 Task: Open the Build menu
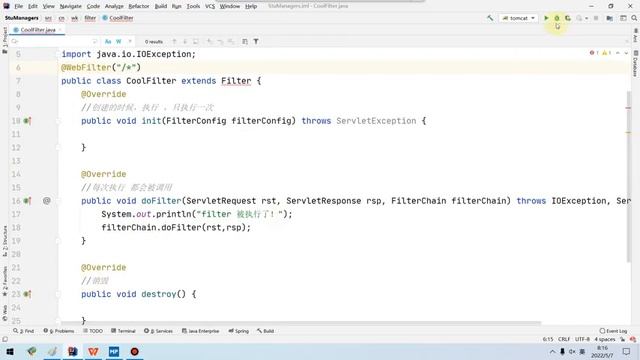pyautogui.click(x=160, y=6)
